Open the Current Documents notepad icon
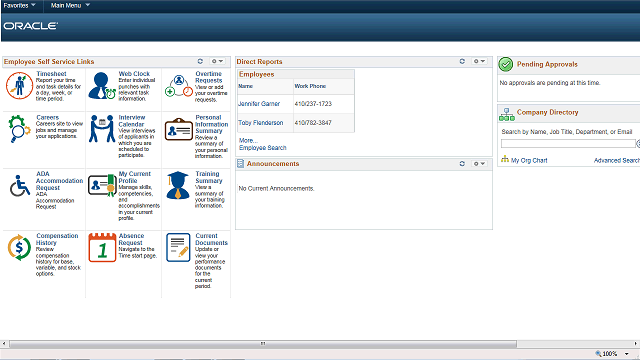The image size is (640, 360). pos(178,247)
